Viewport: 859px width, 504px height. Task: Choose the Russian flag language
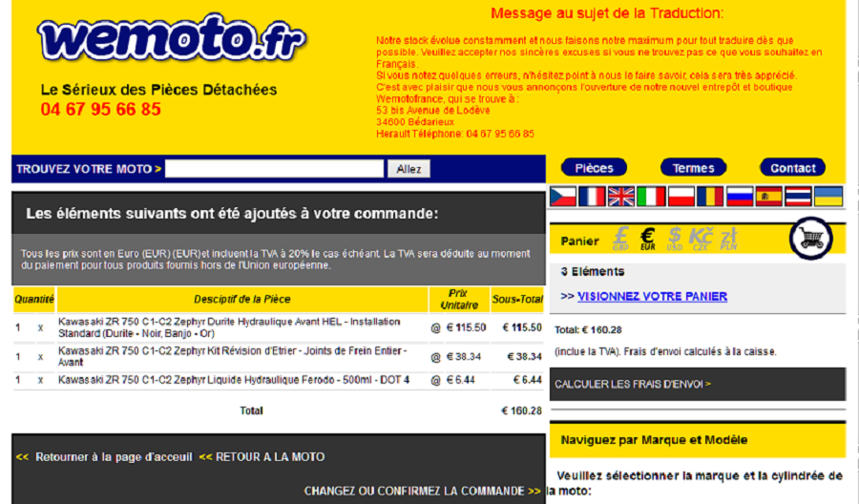pyautogui.click(x=740, y=196)
